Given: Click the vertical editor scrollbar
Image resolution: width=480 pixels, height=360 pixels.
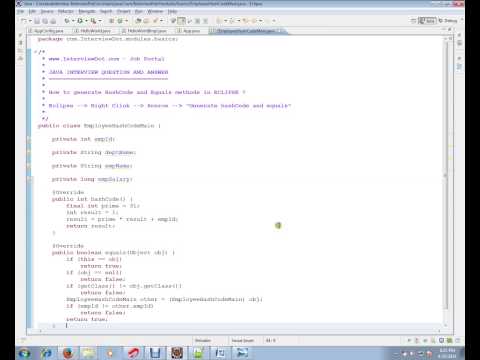Looking at the screenshot, I should (446, 177).
